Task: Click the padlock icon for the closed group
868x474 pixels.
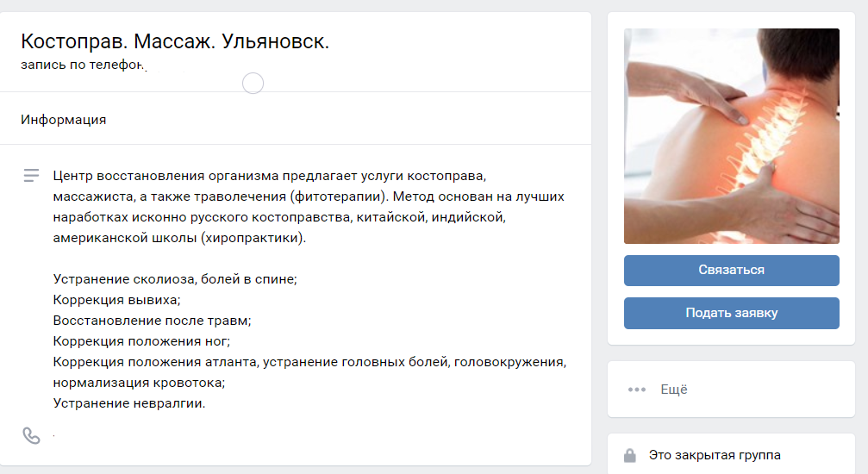Action: click(x=629, y=455)
